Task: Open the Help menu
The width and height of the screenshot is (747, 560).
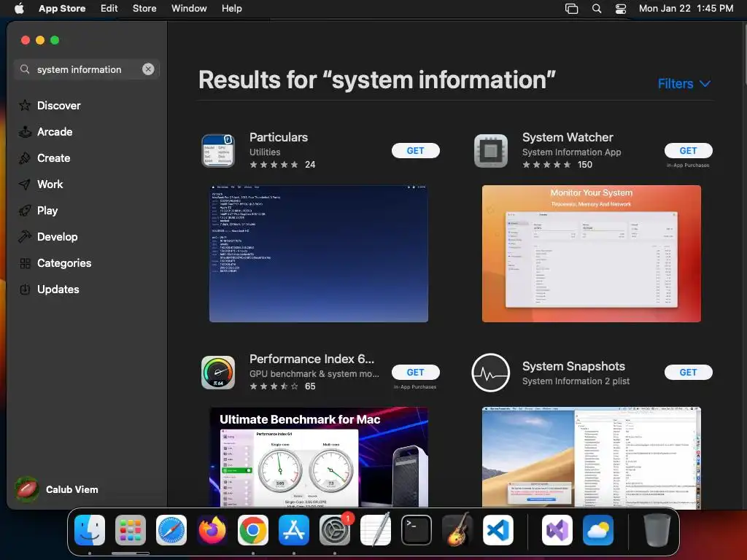Action: (x=231, y=8)
